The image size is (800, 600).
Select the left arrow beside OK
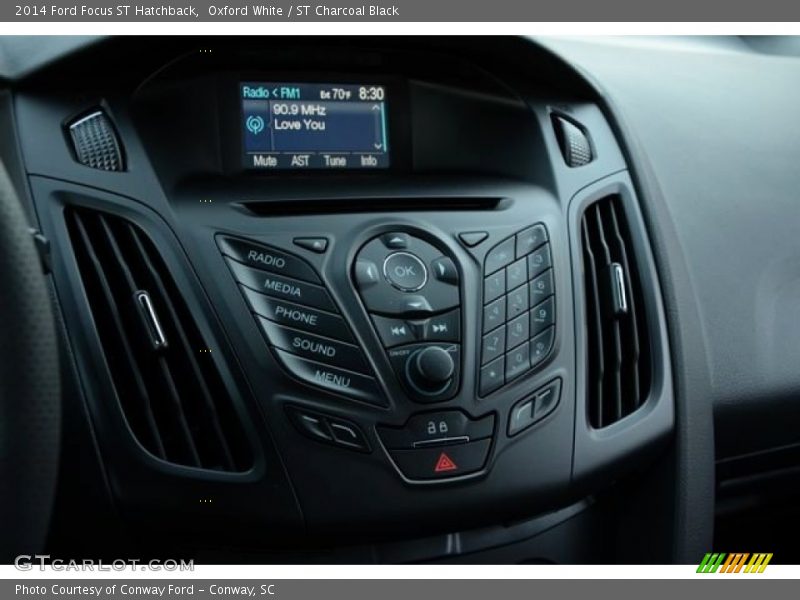coord(368,271)
